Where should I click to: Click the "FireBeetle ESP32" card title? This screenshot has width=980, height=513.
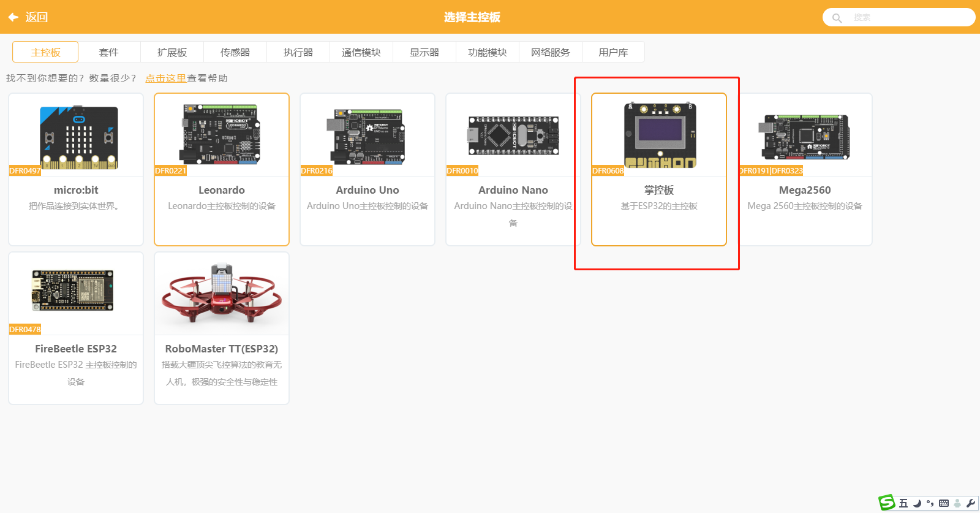76,349
